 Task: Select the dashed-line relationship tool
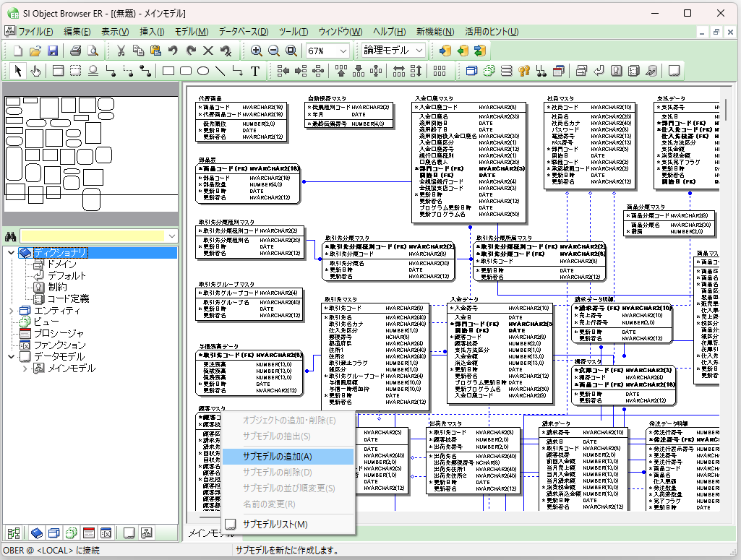tap(128, 71)
